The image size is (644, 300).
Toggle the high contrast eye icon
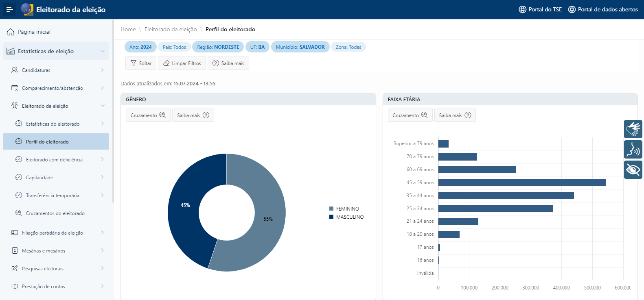[x=633, y=170]
